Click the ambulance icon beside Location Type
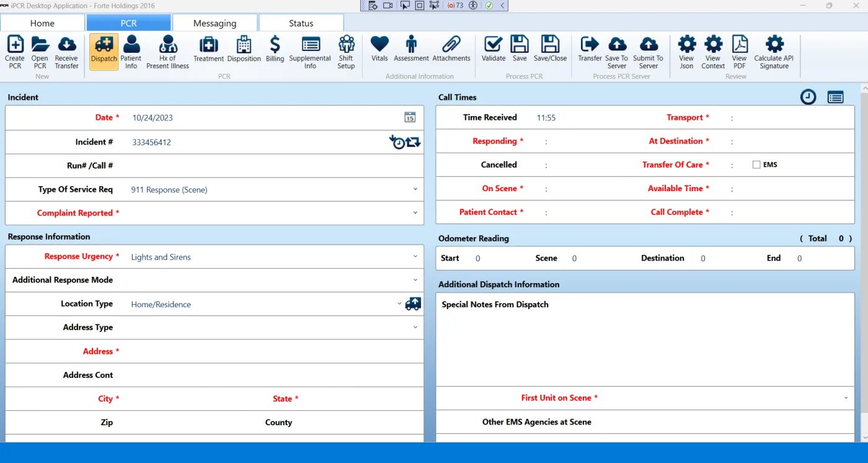 click(413, 304)
